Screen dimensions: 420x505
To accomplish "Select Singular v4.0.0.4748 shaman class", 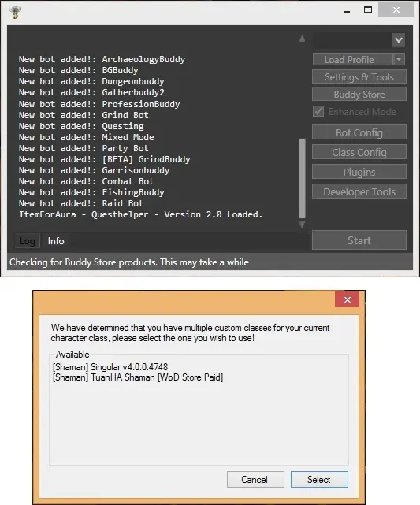I will pyautogui.click(x=110, y=367).
